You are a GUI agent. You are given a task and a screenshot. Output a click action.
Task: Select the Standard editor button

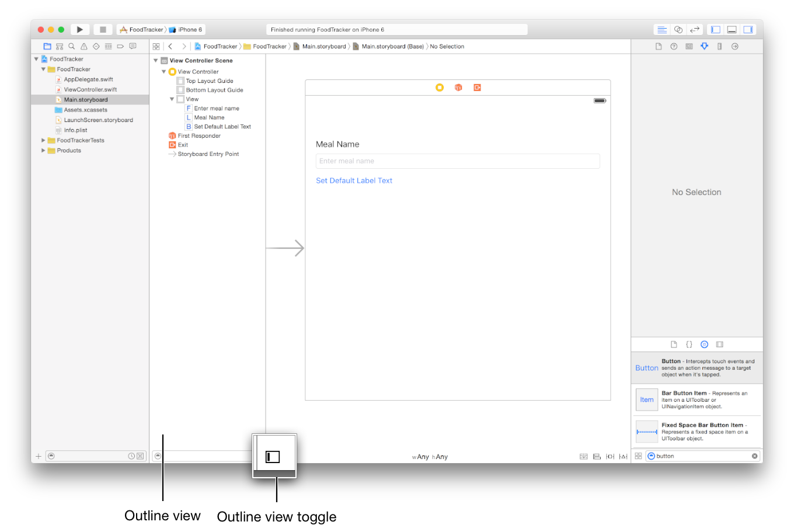coord(662,29)
